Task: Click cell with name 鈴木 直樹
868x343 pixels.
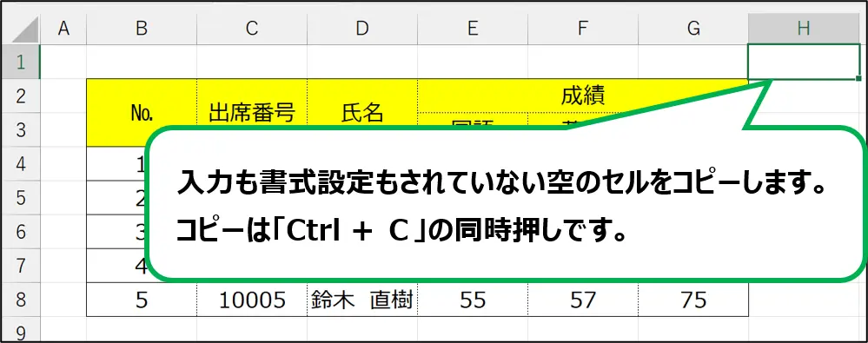Action: click(x=362, y=300)
